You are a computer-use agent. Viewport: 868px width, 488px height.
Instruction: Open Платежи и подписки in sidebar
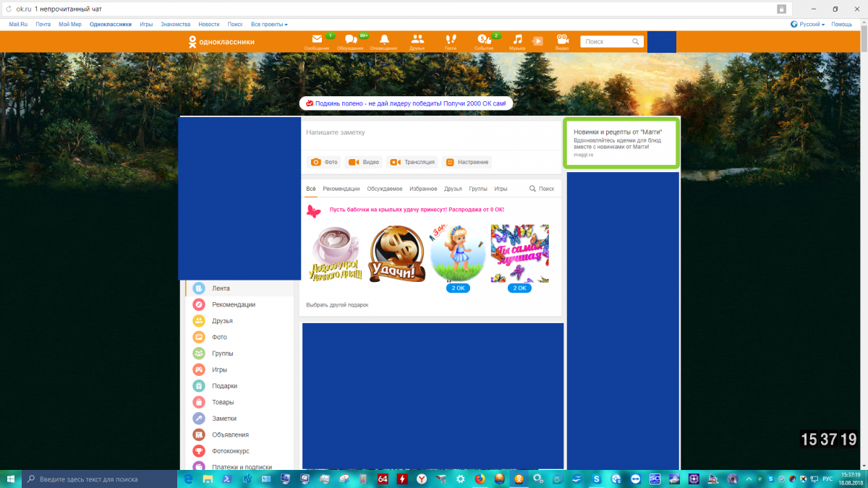[239, 466]
